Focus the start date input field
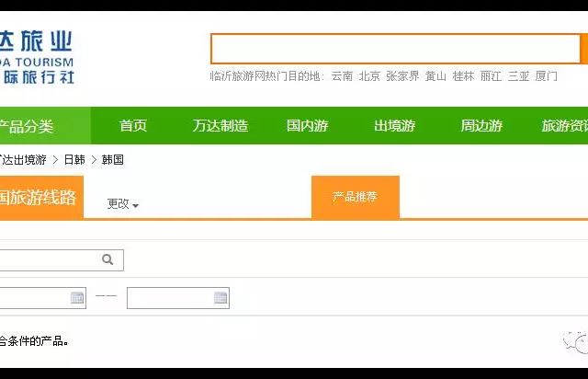 (x=43, y=298)
